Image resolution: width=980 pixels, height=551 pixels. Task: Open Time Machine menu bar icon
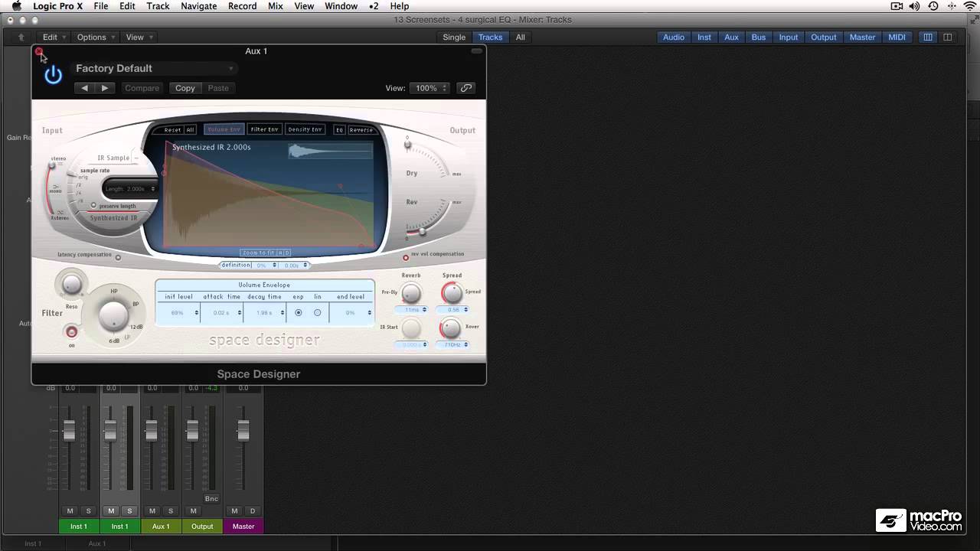coord(933,6)
